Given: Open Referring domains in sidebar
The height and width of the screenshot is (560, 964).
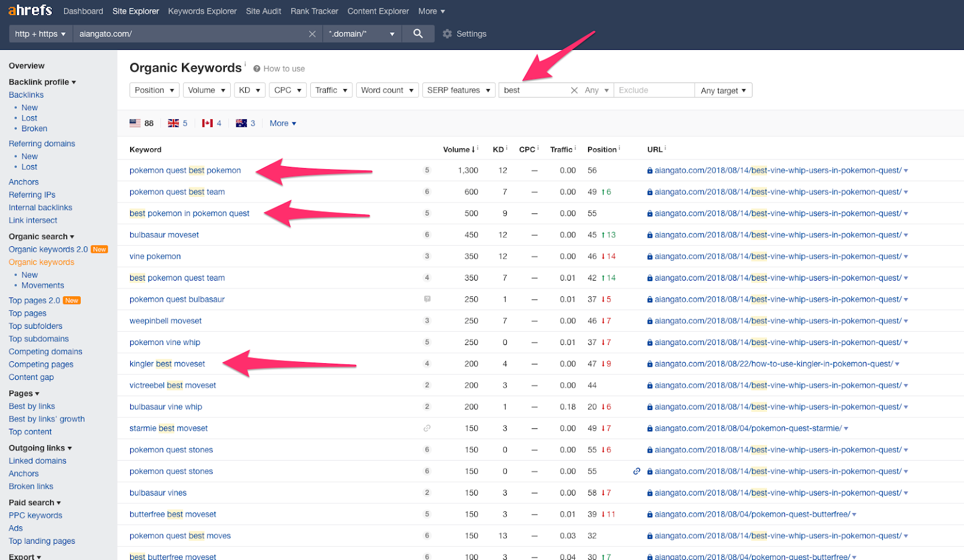Looking at the screenshot, I should tap(42, 144).
